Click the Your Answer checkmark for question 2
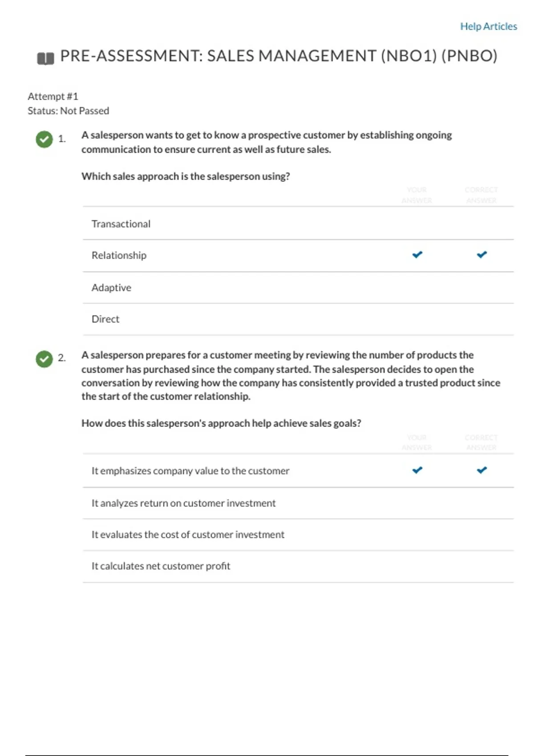Viewport: 534px width, 756px height. [x=417, y=470]
